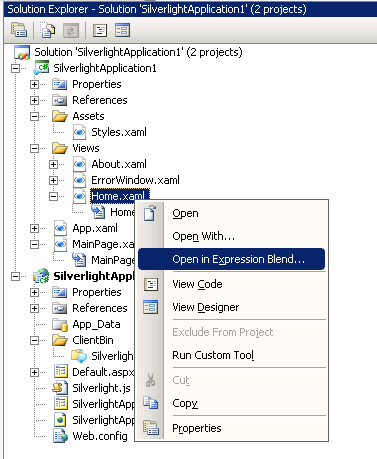Select the About.xaml file name

pyautogui.click(x=119, y=164)
